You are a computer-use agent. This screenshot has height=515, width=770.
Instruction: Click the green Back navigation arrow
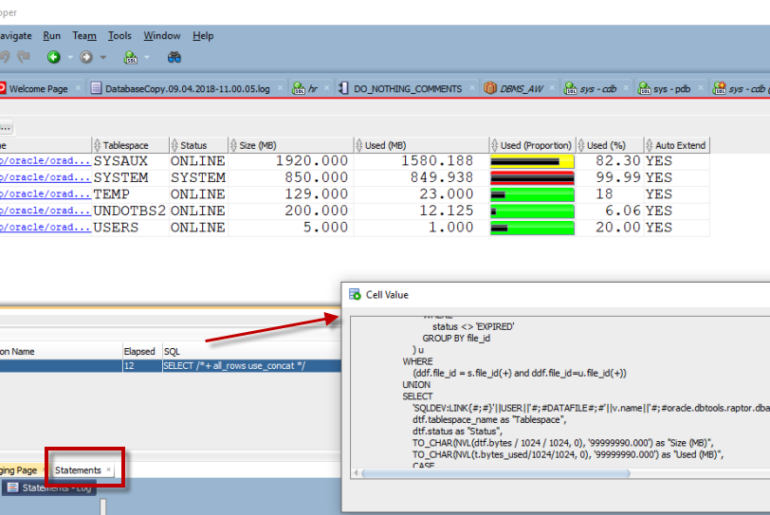coord(54,57)
